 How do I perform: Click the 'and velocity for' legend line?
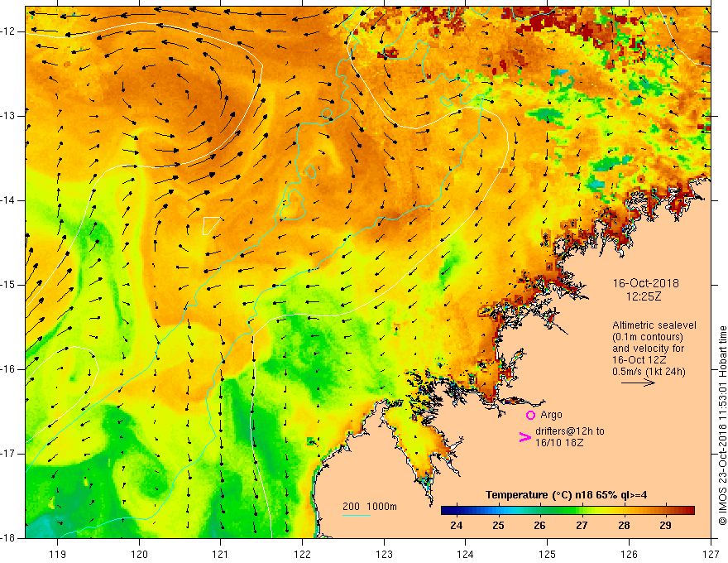[648, 349]
